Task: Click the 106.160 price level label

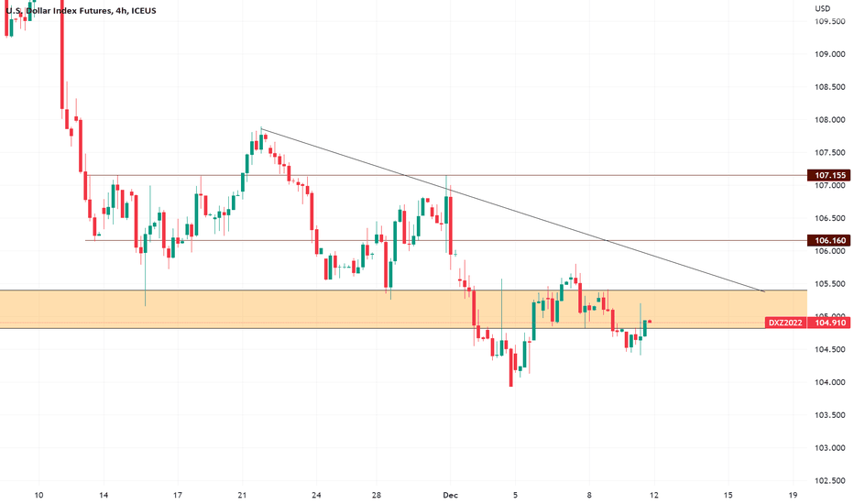Action: tap(828, 240)
